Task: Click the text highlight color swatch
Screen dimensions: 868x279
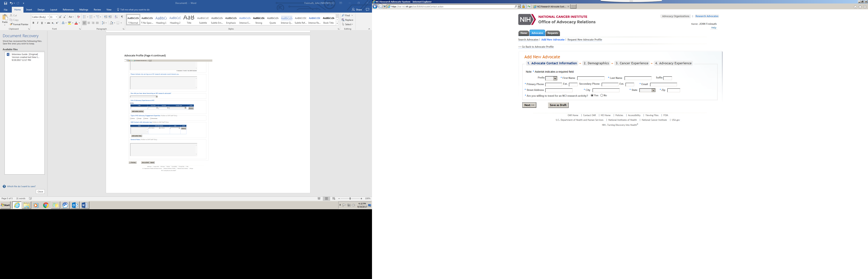Action: [69, 23]
